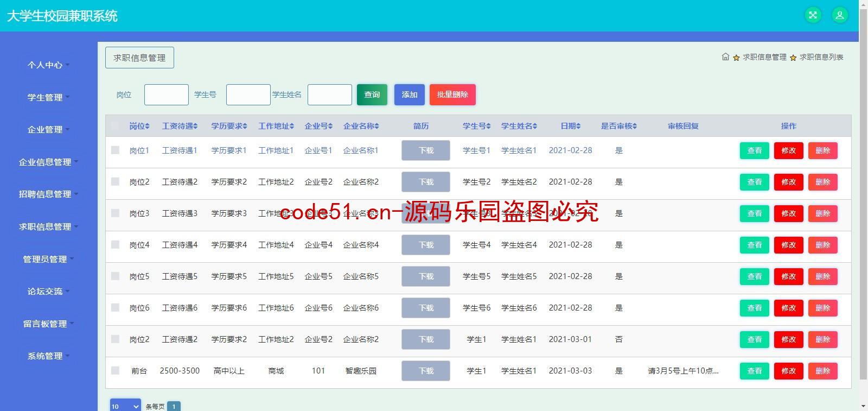
Task: Click the blue 添加 button
Action: tap(410, 94)
